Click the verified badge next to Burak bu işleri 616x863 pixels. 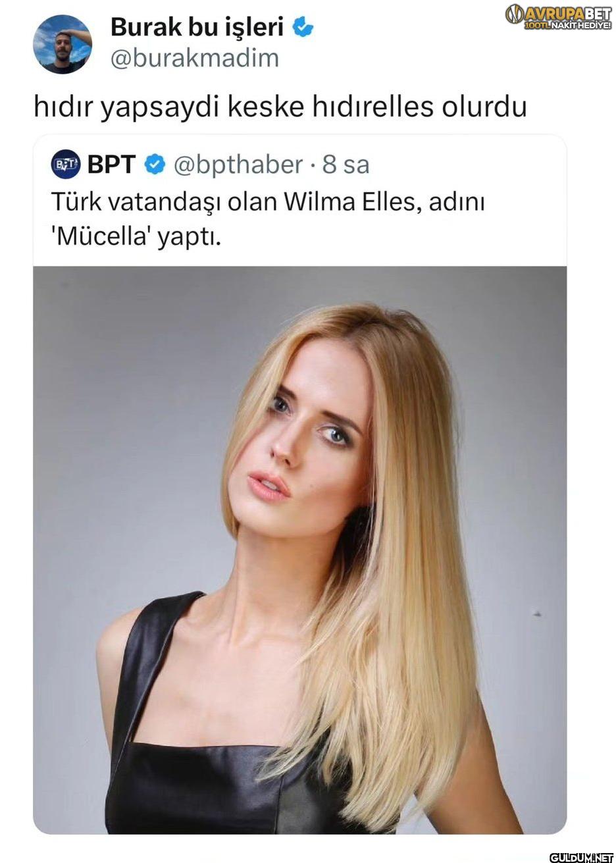pos(303,28)
